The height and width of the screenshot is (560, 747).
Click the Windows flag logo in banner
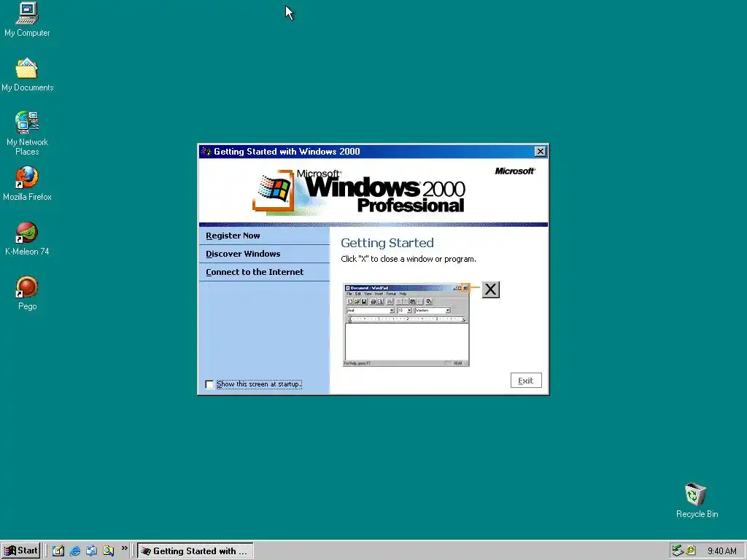click(274, 190)
